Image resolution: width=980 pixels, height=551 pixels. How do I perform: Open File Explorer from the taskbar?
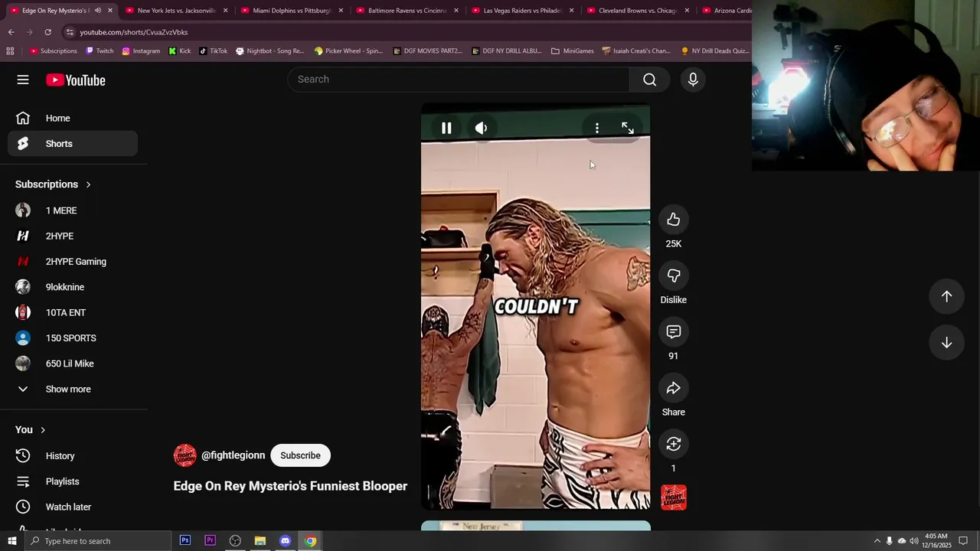pyautogui.click(x=260, y=541)
